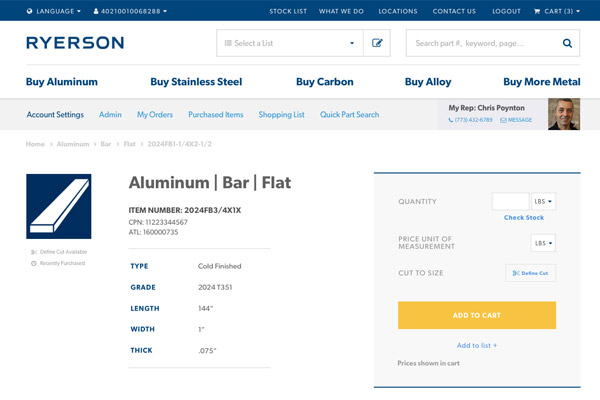Click Recently Purchased label

tap(58, 263)
